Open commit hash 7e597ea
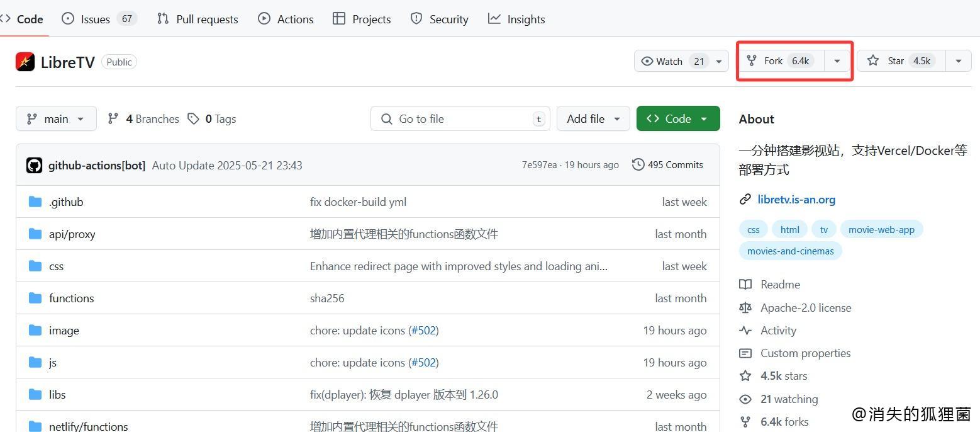The width and height of the screenshot is (980, 432). (539, 165)
